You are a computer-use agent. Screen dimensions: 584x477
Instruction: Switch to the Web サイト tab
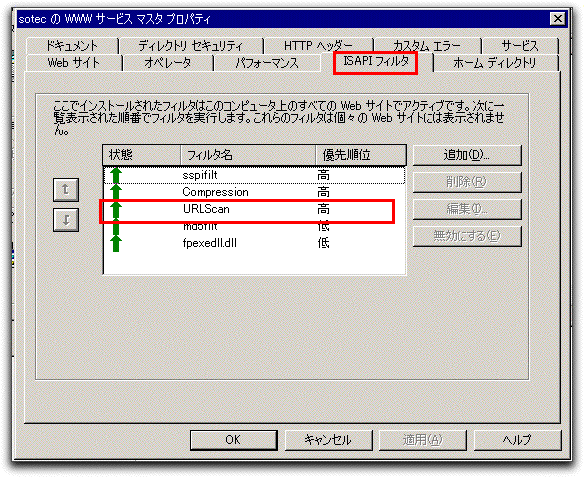[x=74, y=63]
